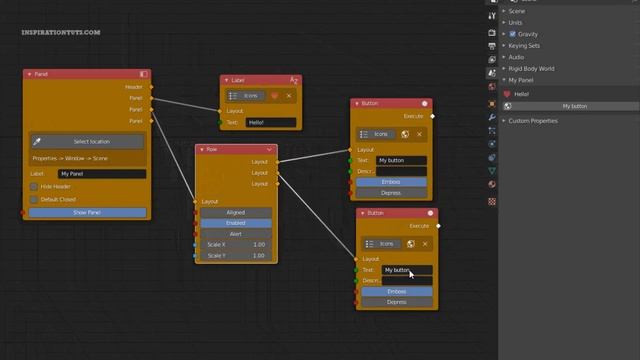The image size is (640, 360).
Task: Click the Scale X slider field
Action: point(236,244)
